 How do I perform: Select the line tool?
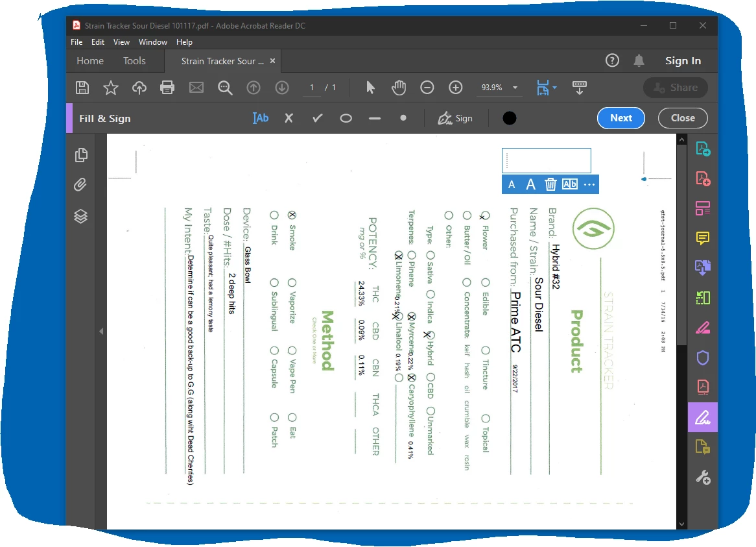(x=375, y=118)
